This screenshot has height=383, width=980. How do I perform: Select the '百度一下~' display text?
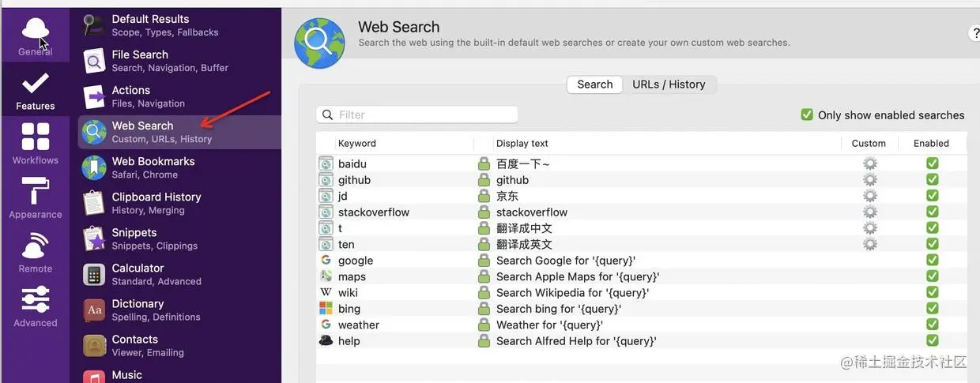[523, 163]
